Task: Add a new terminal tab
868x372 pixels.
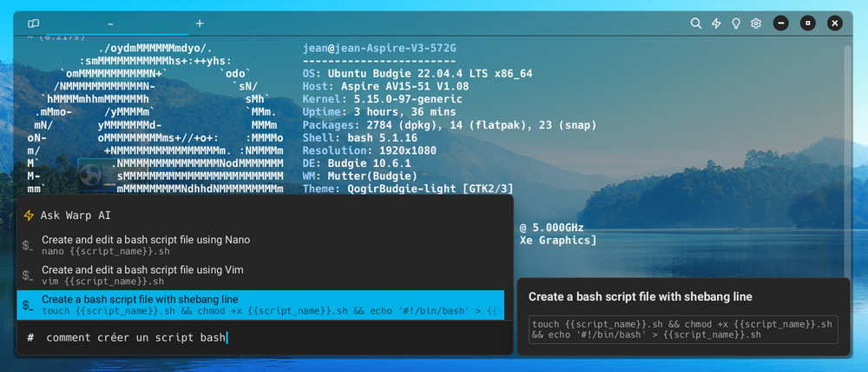Action: click(x=200, y=23)
